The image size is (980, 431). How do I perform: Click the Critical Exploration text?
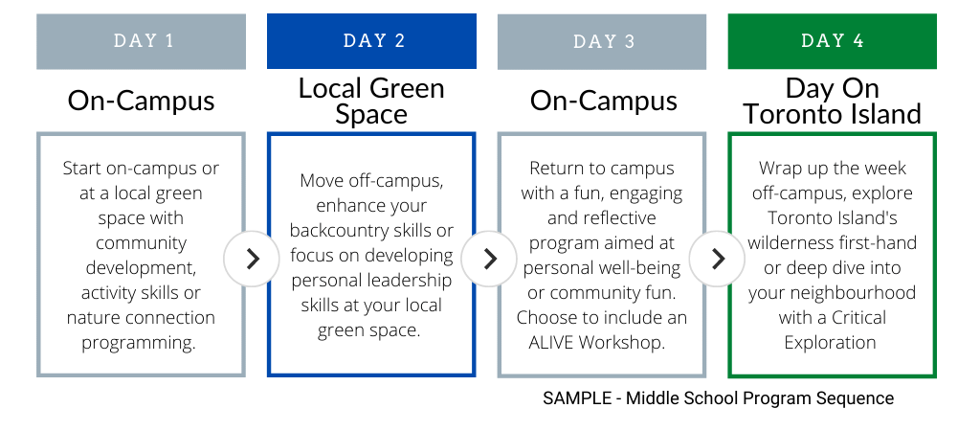click(832, 330)
